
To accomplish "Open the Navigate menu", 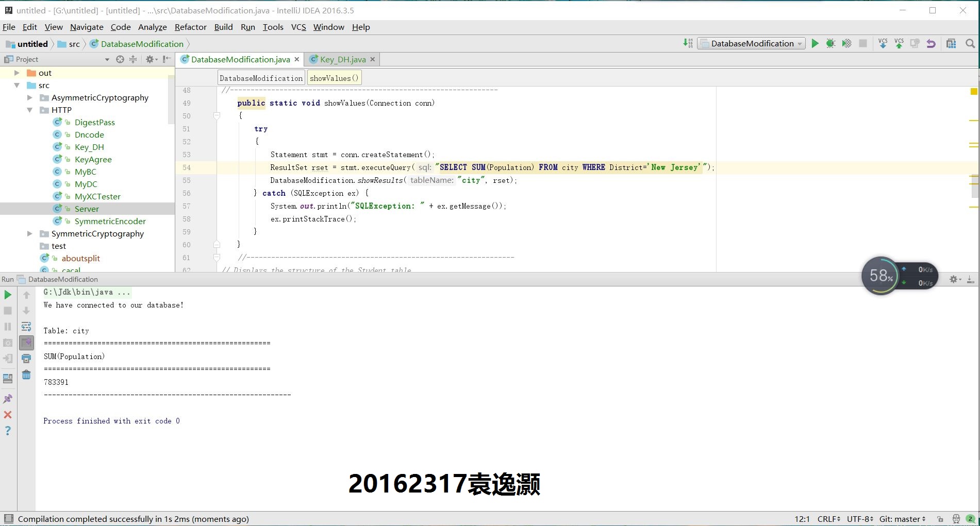I will pyautogui.click(x=87, y=27).
